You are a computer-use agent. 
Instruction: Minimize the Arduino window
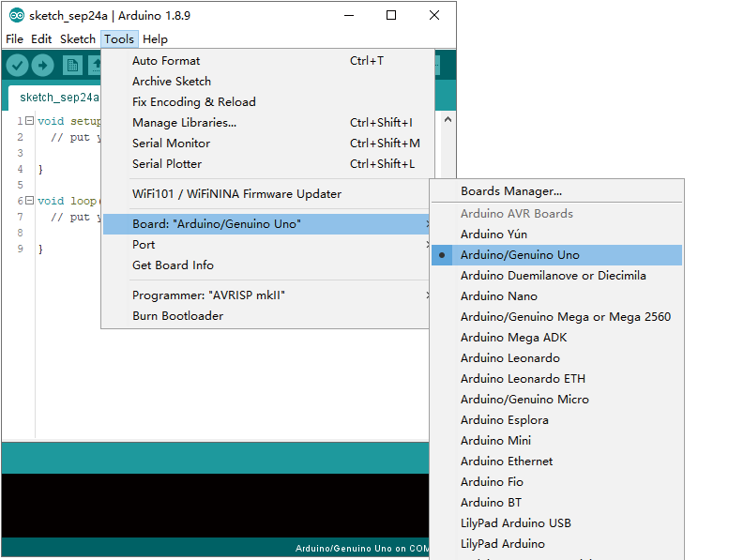(349, 16)
